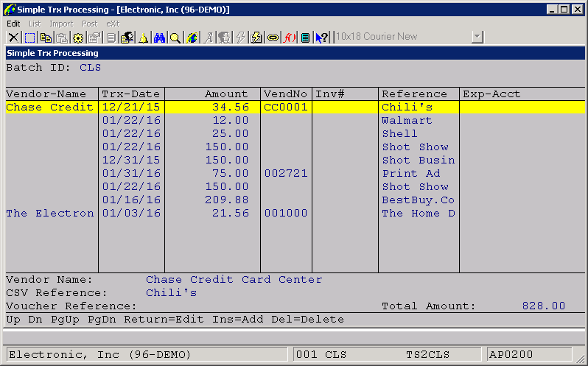Click the teal calculator icon
Screen dimensions: 588x366
[x=305, y=38]
